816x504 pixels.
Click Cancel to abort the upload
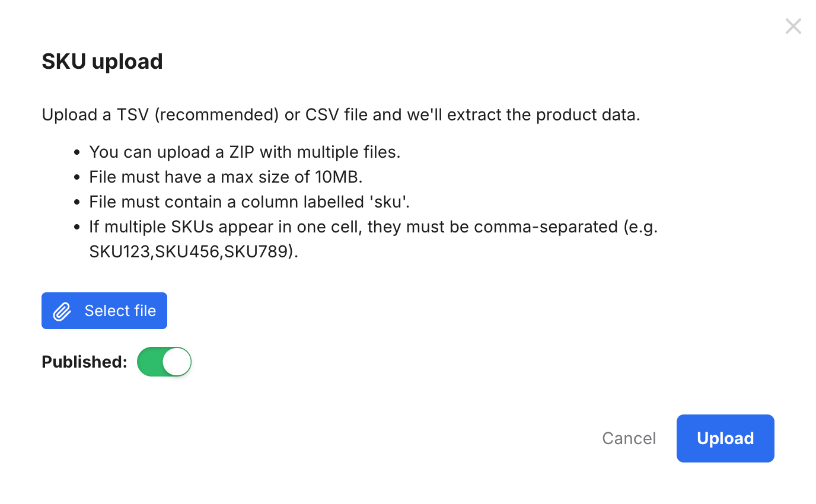(x=629, y=438)
